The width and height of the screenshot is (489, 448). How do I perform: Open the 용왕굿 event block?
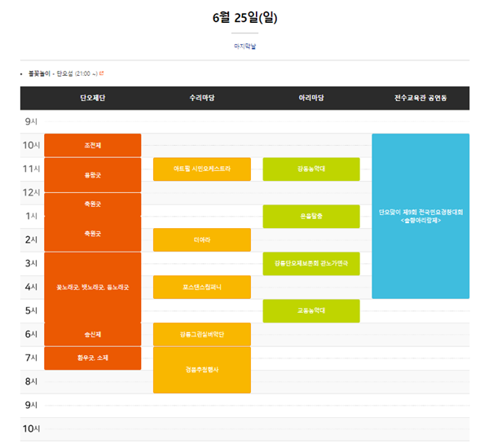(93, 175)
